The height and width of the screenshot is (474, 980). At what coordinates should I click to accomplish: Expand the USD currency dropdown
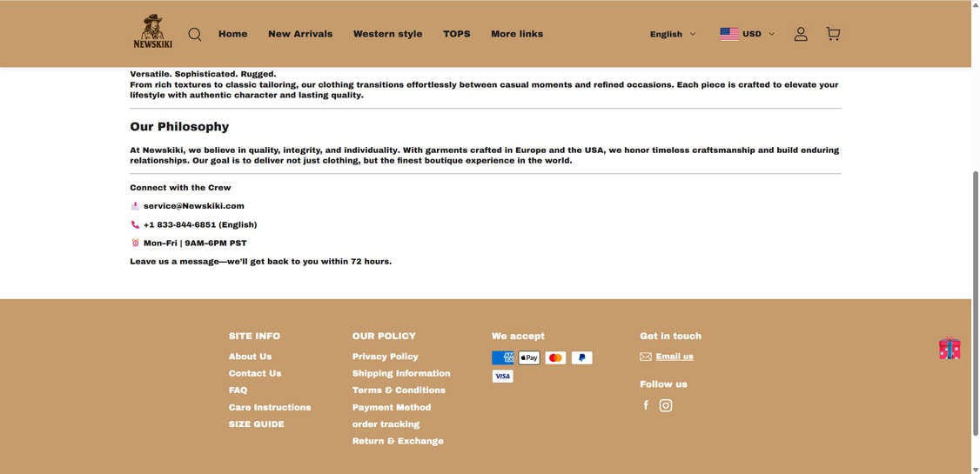tap(758, 34)
